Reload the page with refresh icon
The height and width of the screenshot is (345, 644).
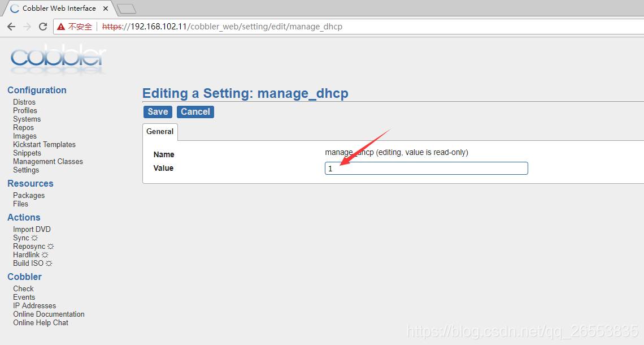pyautogui.click(x=43, y=27)
